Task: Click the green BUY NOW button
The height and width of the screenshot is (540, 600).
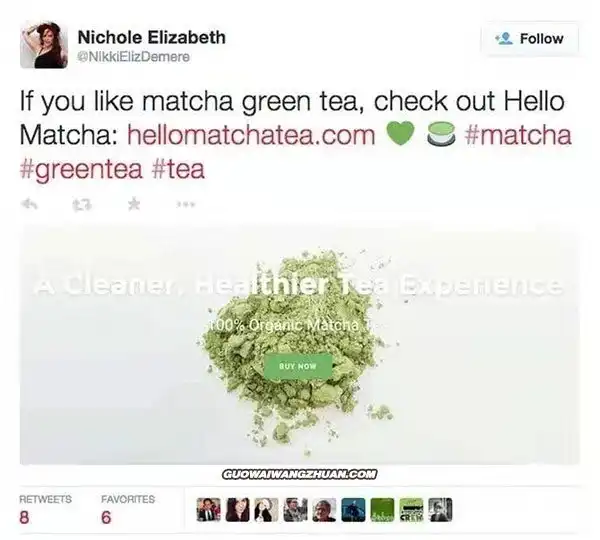Action: pyautogui.click(x=298, y=366)
